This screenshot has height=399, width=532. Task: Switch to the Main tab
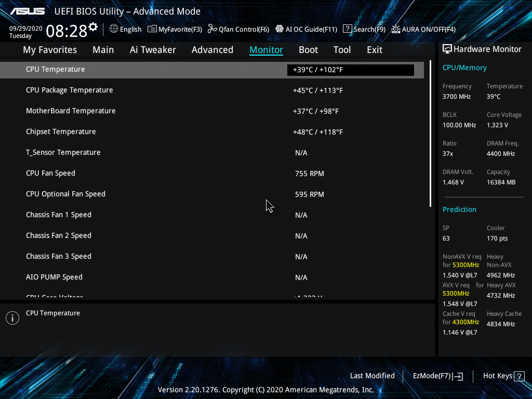pos(103,50)
